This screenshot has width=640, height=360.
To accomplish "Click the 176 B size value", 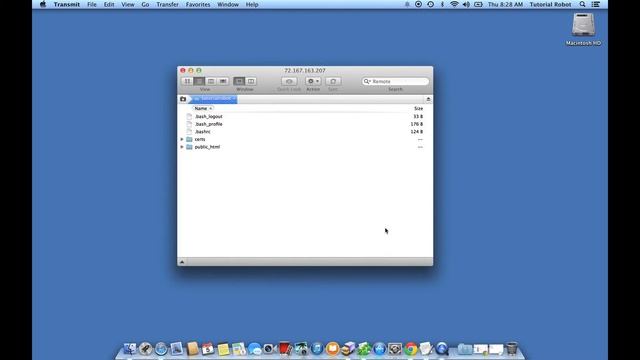I will [417, 124].
